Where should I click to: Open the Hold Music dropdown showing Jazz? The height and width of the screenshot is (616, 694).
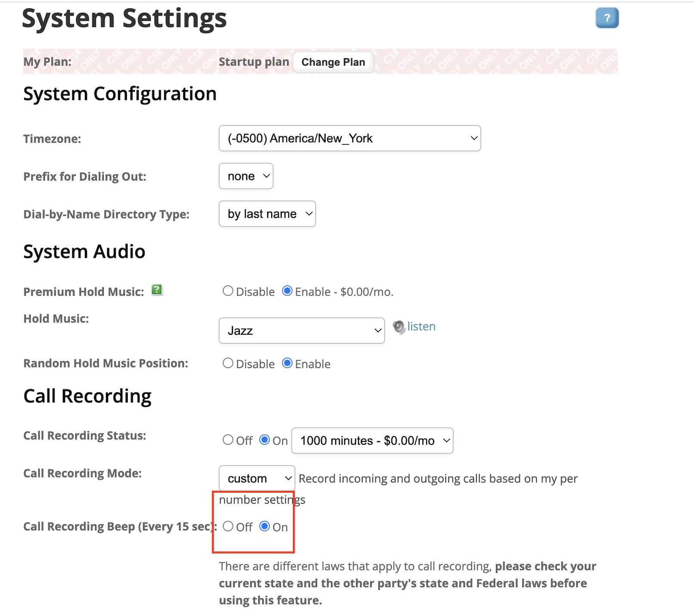(x=301, y=330)
